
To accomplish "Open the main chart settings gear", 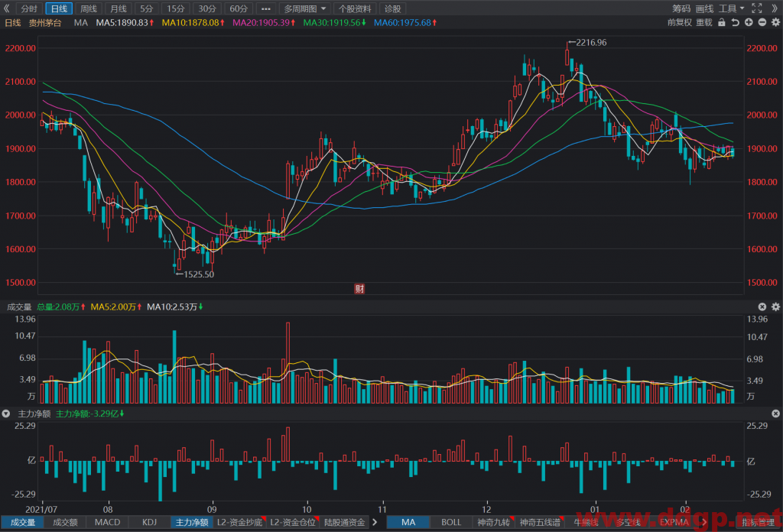I will click(775, 22).
